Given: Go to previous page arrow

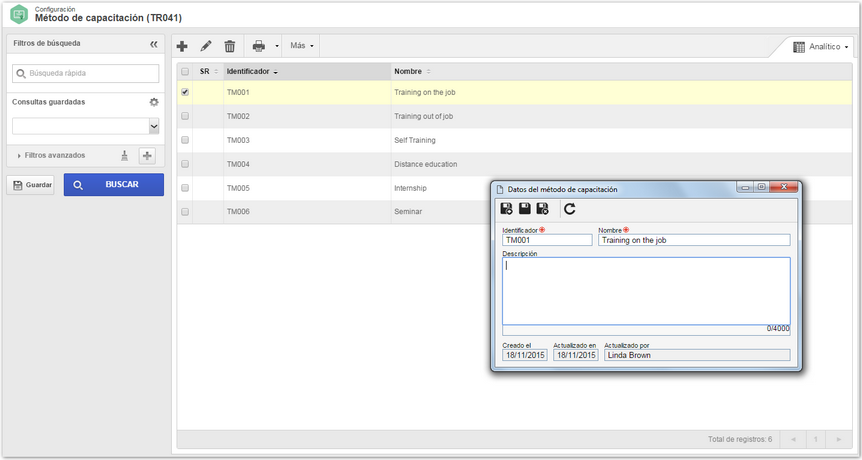Looking at the screenshot, I should (x=793, y=440).
